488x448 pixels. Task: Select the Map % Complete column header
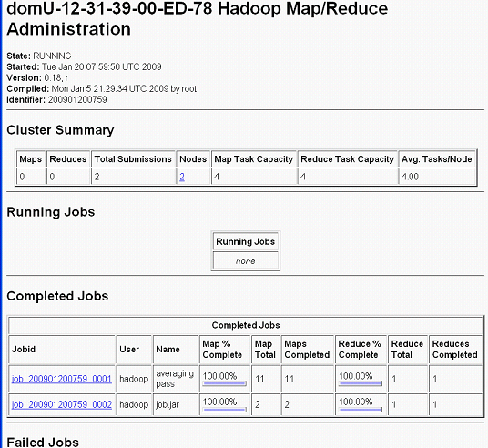click(x=224, y=350)
